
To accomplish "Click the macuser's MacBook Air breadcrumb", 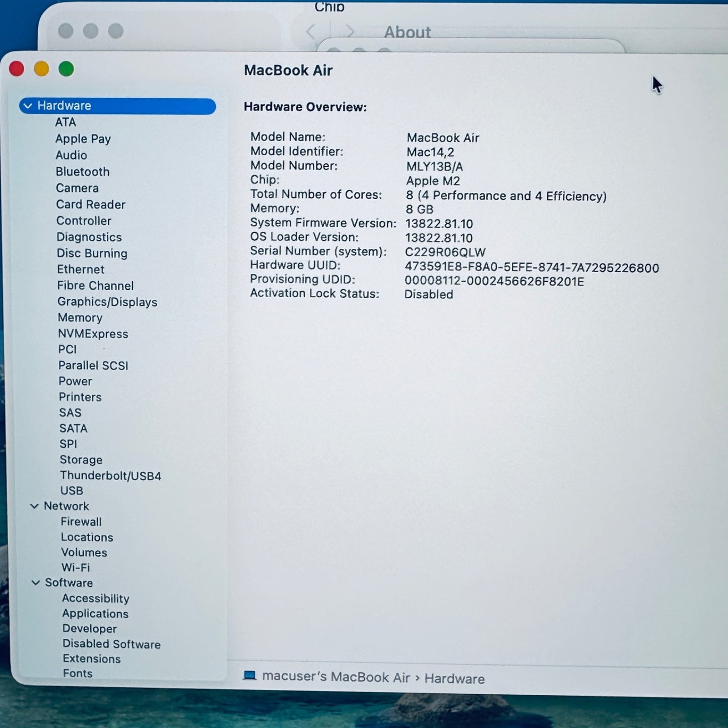I will (334, 678).
